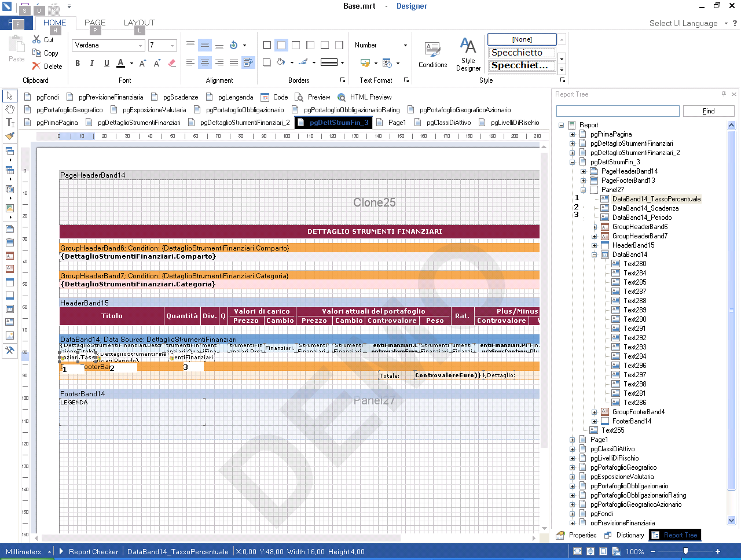Select the Specchietto style

pyautogui.click(x=522, y=53)
